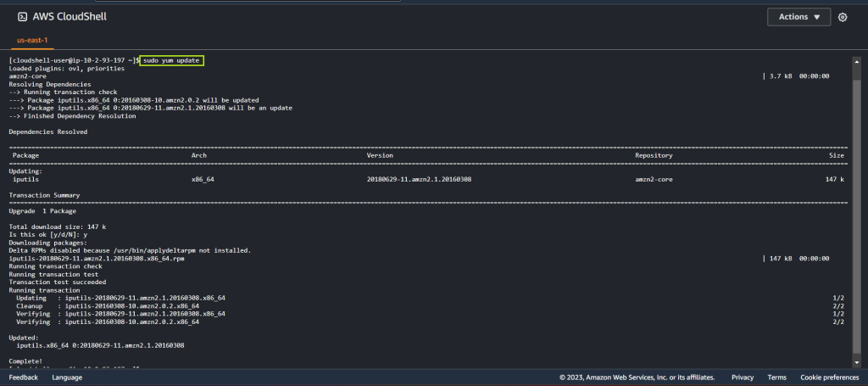
Task: Click the highlighted sudo yum update command
Action: pos(170,61)
